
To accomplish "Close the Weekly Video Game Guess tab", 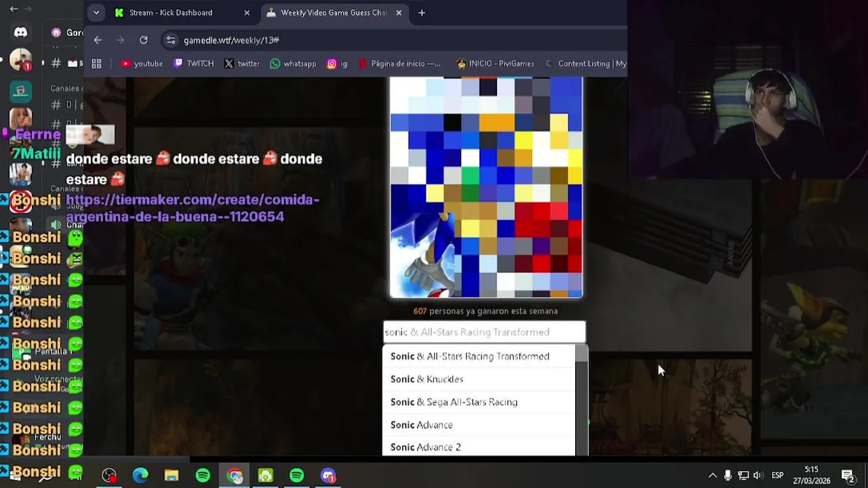I will (399, 12).
